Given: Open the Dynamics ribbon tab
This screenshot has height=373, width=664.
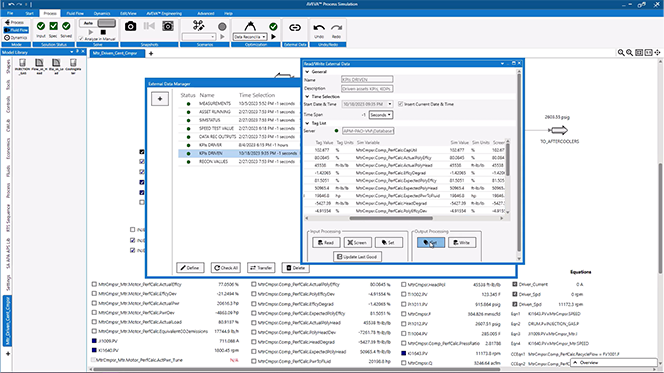Looking at the screenshot, I should click(x=102, y=13).
